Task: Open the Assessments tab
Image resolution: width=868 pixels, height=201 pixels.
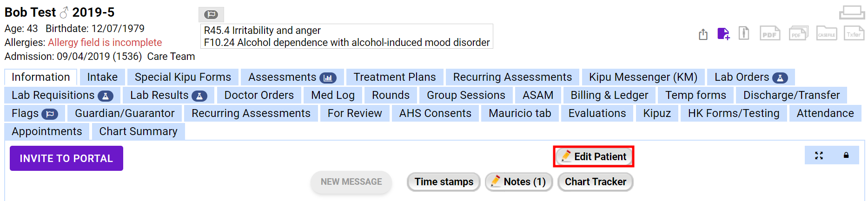Action: pyautogui.click(x=292, y=77)
